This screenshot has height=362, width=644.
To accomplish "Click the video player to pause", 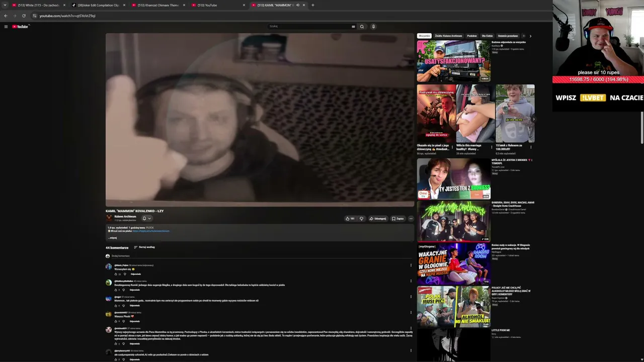I will pyautogui.click(x=260, y=120).
